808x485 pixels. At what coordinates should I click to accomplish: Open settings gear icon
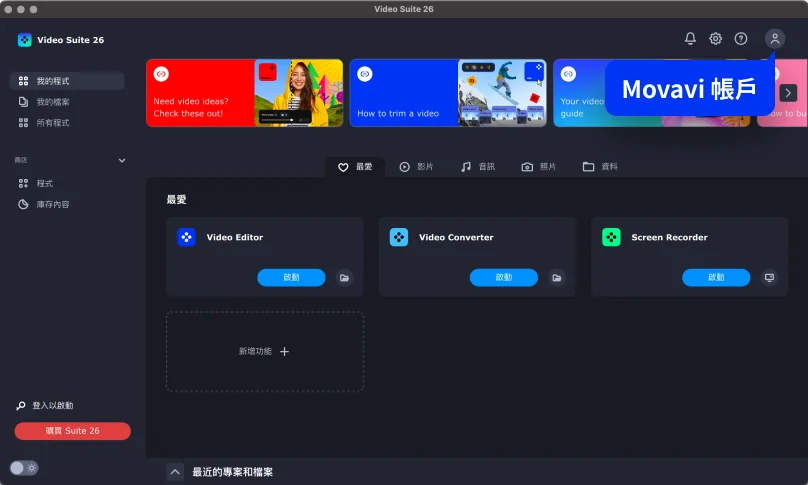[715, 39]
